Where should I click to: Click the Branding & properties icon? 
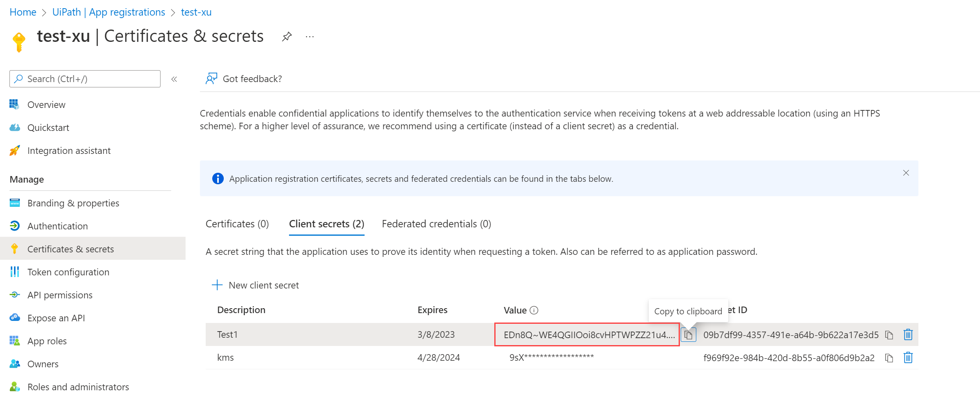coord(15,203)
